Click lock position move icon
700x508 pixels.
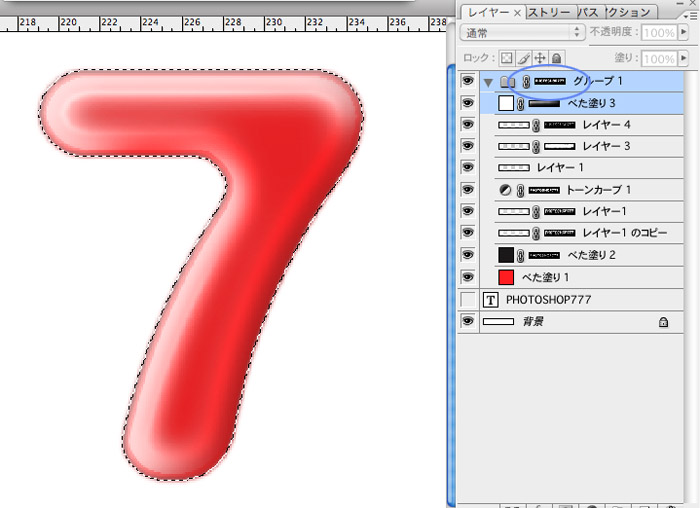pos(540,59)
